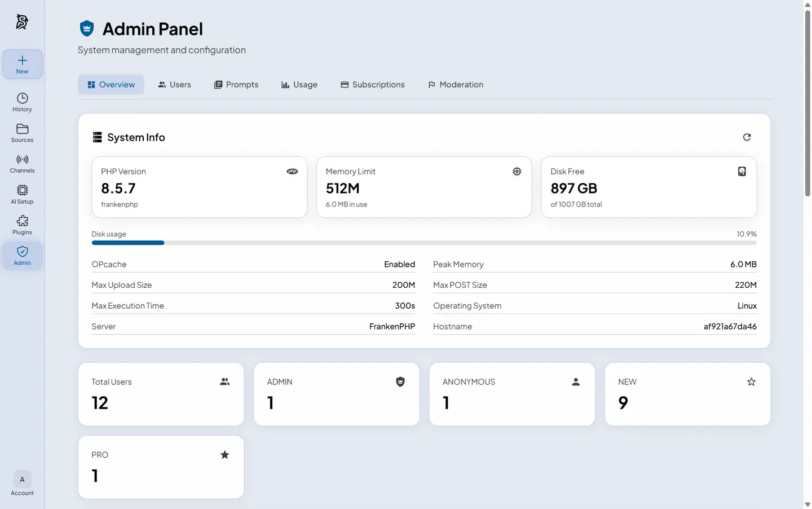Click the Total Users count 12
This screenshot has width=812, height=509.
(100, 403)
